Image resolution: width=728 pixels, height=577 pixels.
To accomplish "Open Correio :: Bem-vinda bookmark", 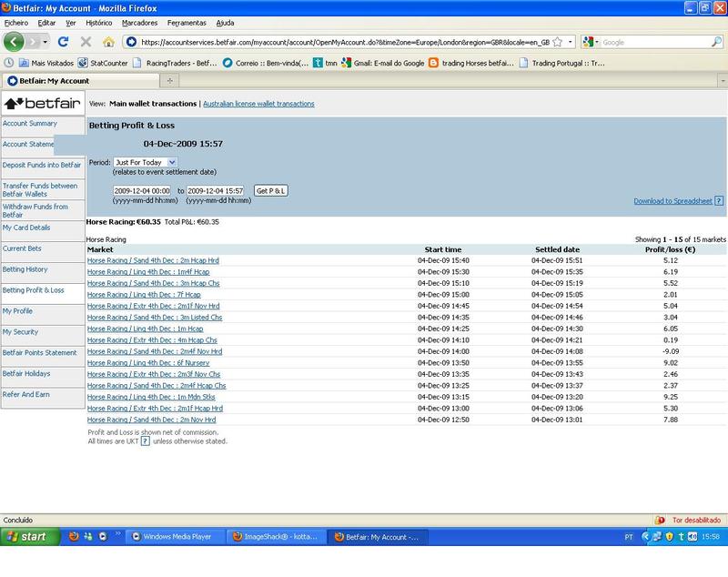I will [x=266, y=63].
